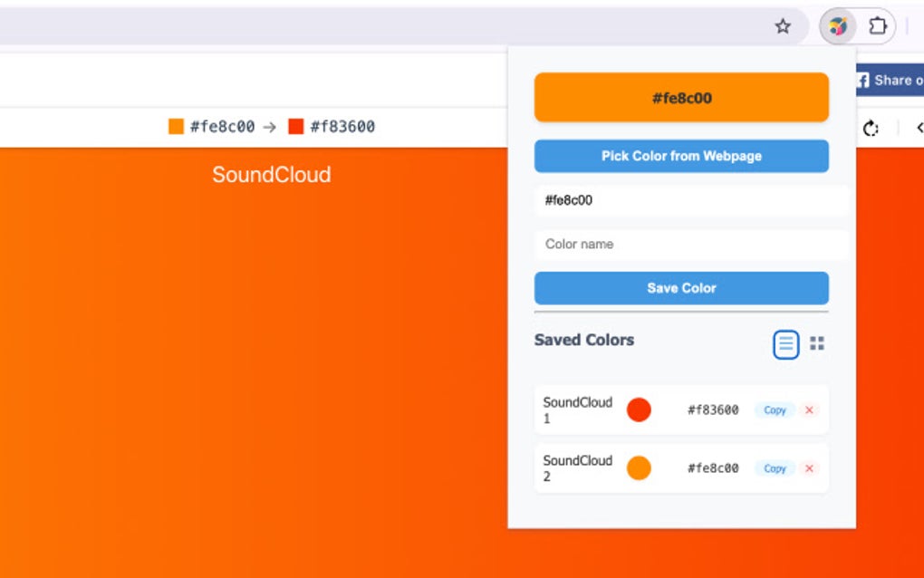Copy the #fe8c00 saved color
Viewport: 924px width, 578px height.
pos(775,468)
